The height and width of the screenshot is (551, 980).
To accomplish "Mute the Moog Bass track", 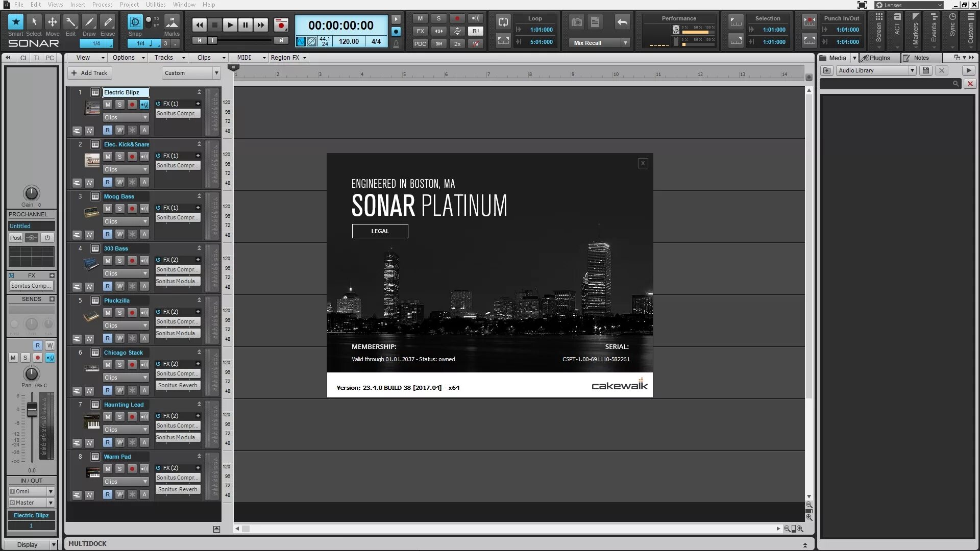I will click(108, 209).
